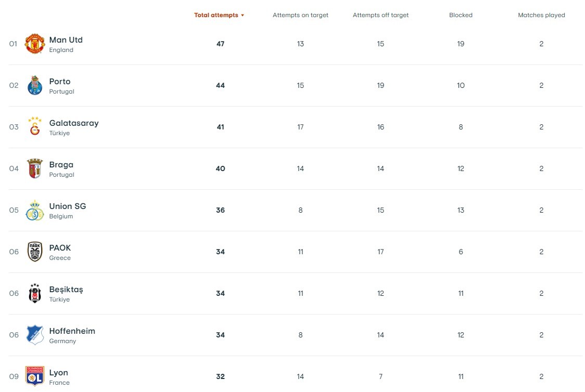Click the Braga club crest

35,168
